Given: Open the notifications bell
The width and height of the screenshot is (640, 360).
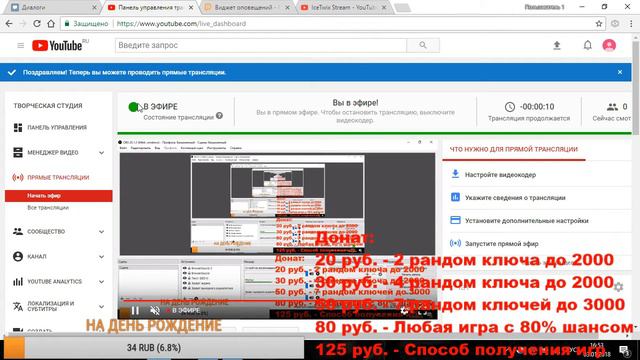Looking at the screenshot, I should [587, 45].
